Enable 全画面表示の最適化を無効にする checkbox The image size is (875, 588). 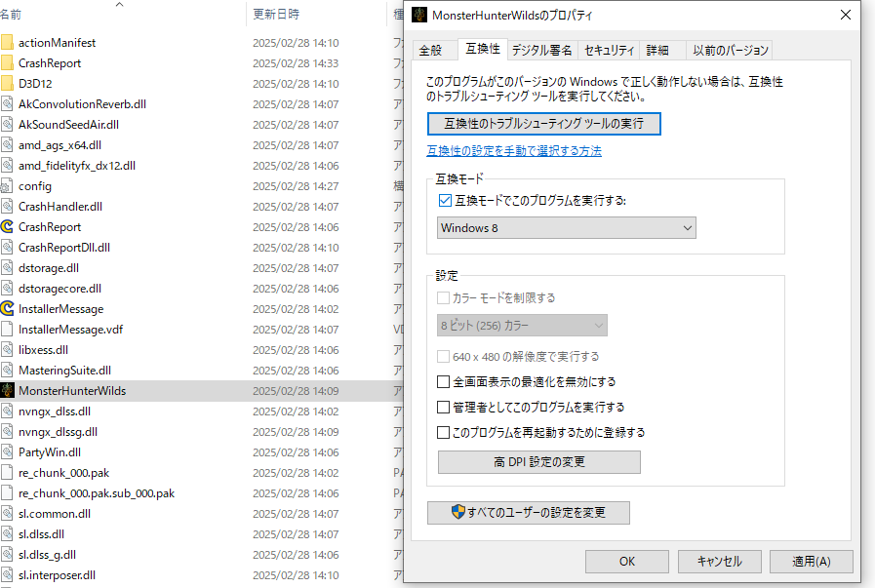(443, 381)
